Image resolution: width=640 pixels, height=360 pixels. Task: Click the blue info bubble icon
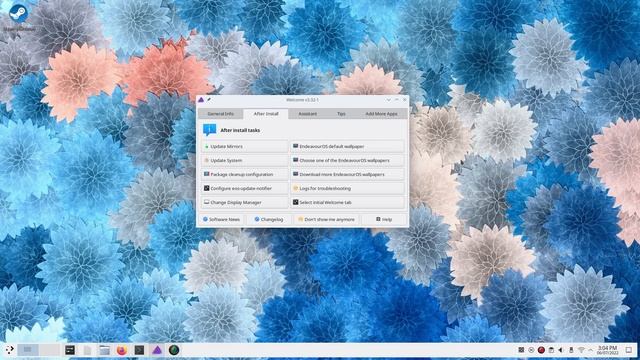209,130
